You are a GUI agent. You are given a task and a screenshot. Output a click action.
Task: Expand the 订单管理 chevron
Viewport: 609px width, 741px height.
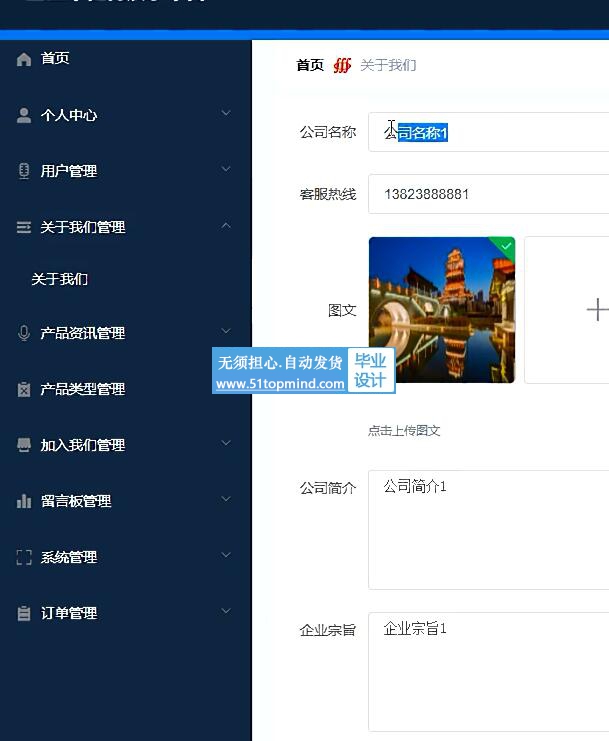tap(226, 611)
